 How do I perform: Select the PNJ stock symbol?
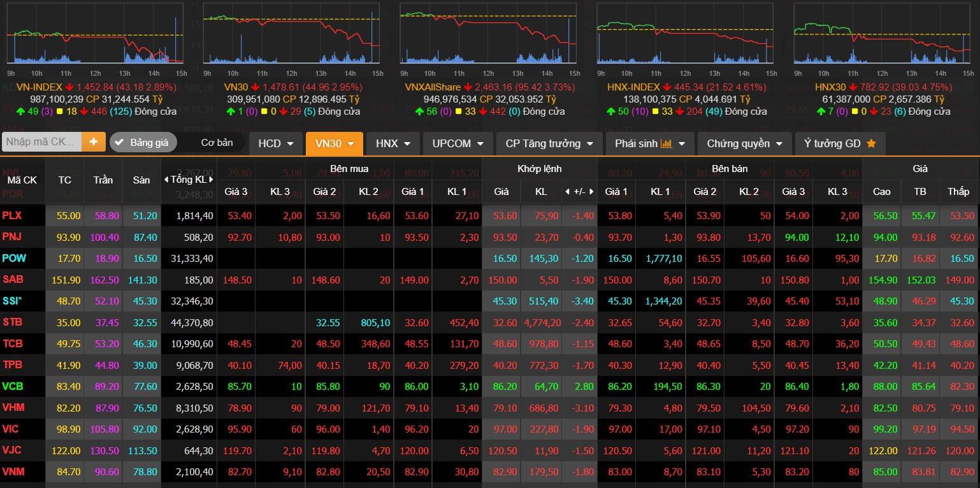[11, 237]
